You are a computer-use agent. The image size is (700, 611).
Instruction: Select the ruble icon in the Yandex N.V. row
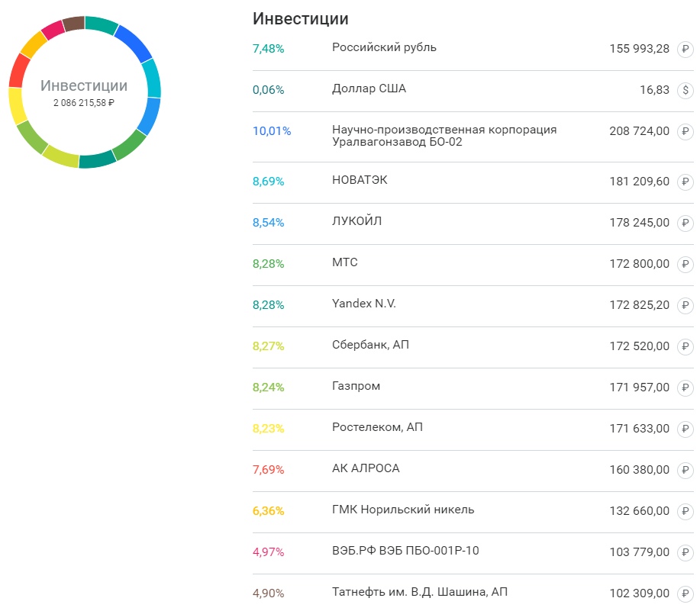(685, 305)
